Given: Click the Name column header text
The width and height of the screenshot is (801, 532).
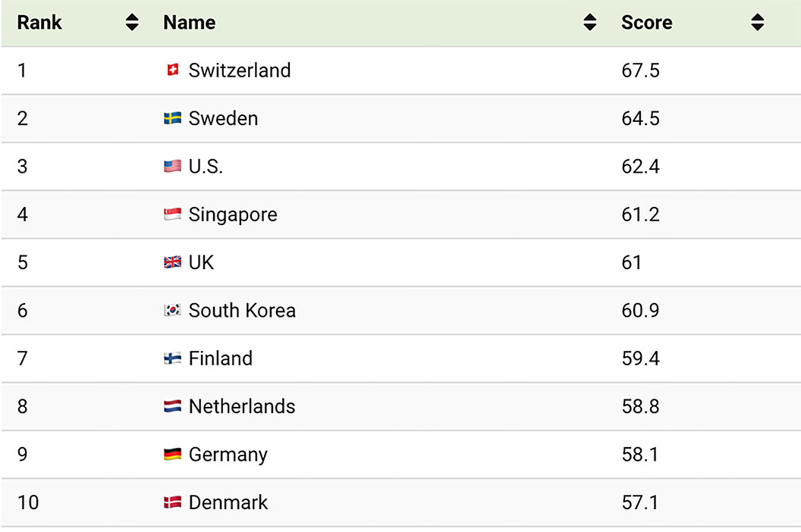Looking at the screenshot, I should pyautogui.click(x=190, y=23).
